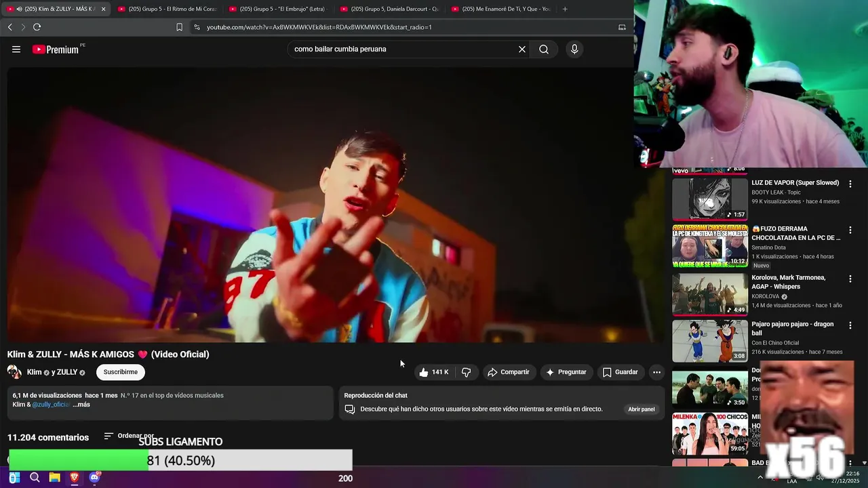Switch to El Ritmo de Mi Corazón tab
Screen dimensions: 868x488
pos(167,9)
